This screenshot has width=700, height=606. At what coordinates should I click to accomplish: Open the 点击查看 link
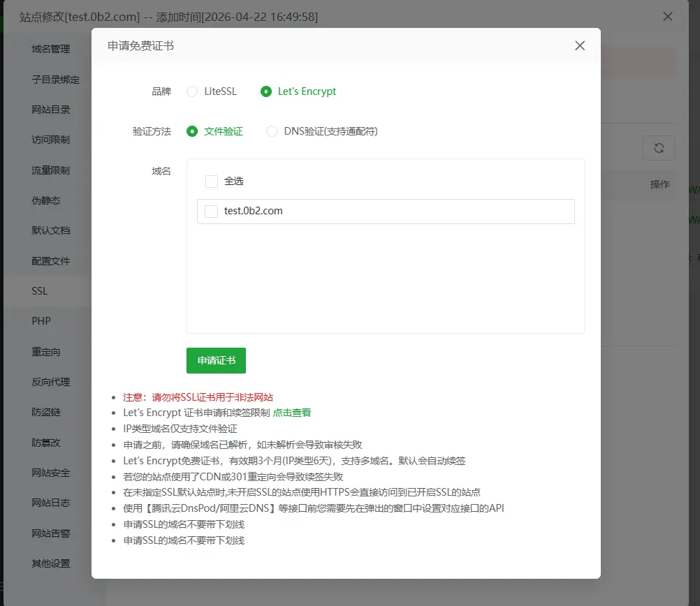point(291,413)
